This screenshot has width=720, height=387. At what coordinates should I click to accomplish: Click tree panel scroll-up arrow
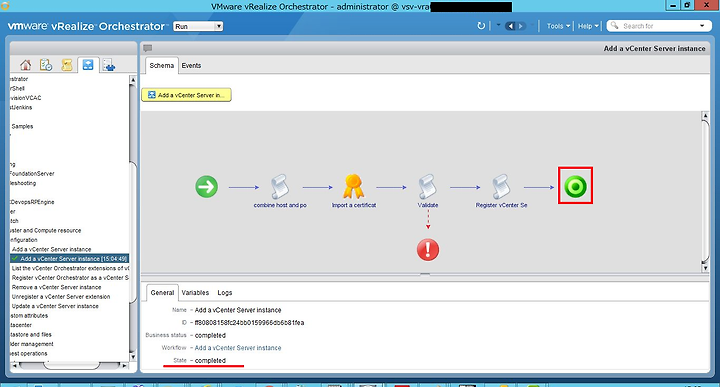133,80
